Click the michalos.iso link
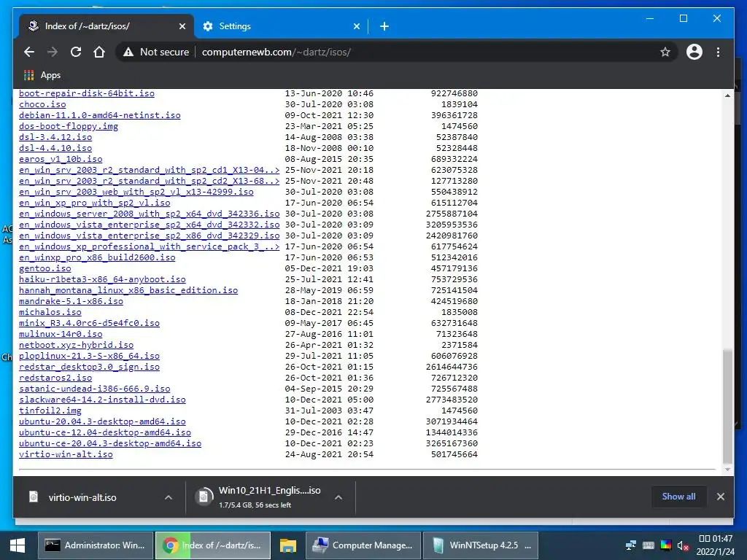Screen dimensions: 747x560 click(50, 312)
